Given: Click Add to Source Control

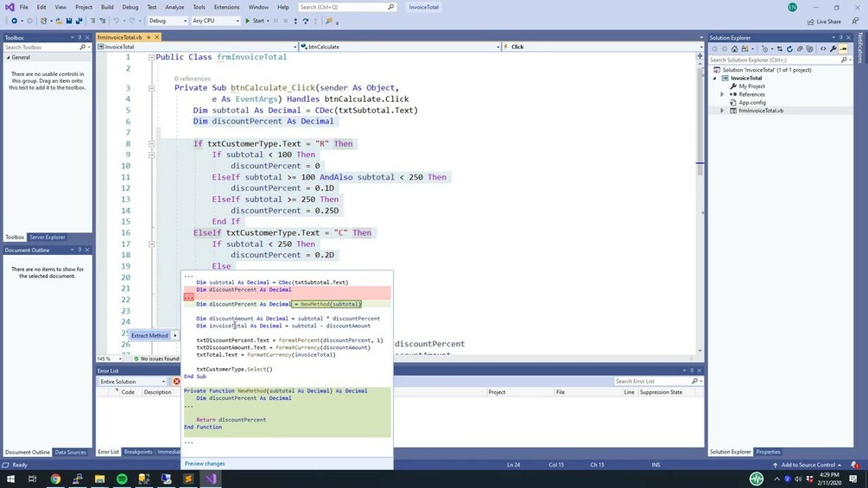Looking at the screenshot, I should (x=808, y=465).
